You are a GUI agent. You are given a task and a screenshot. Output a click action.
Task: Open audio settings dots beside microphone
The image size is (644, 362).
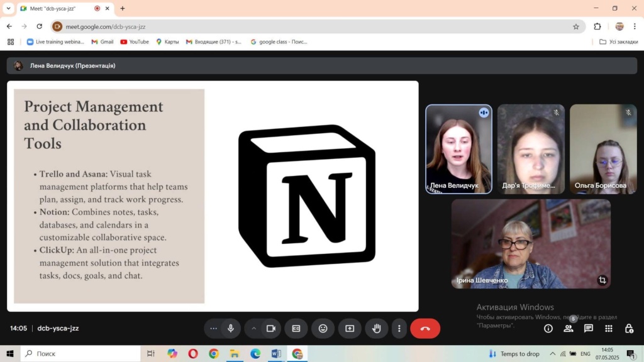[213, 328]
